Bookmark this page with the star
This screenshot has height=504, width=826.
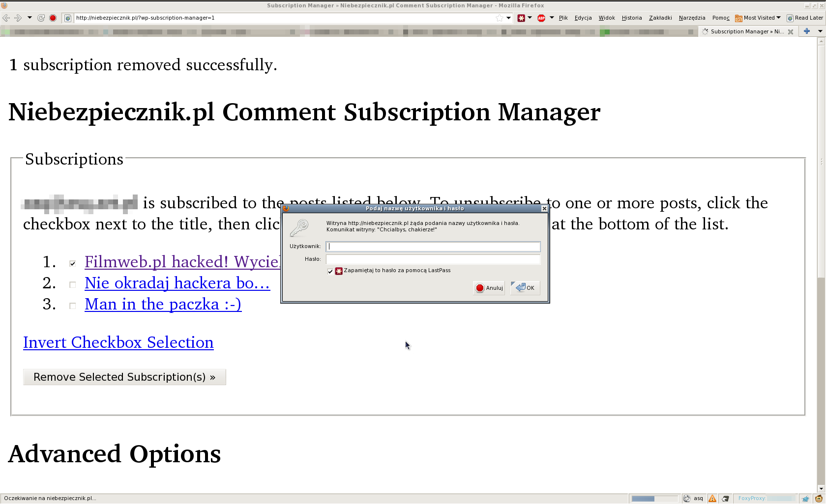pyautogui.click(x=500, y=18)
